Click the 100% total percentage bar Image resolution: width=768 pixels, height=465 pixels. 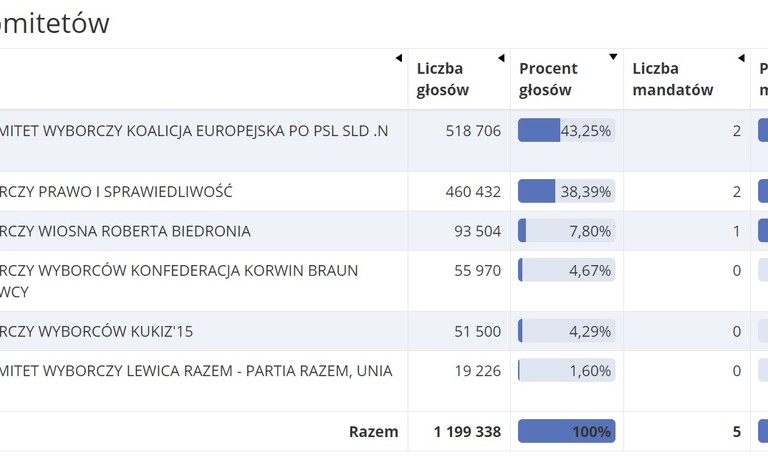[x=566, y=432]
